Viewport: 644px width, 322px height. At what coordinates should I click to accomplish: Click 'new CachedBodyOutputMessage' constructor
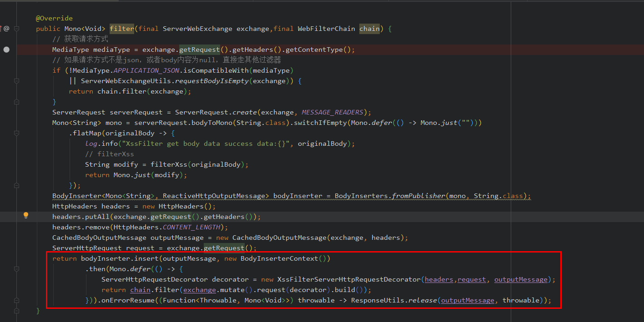(x=271, y=238)
